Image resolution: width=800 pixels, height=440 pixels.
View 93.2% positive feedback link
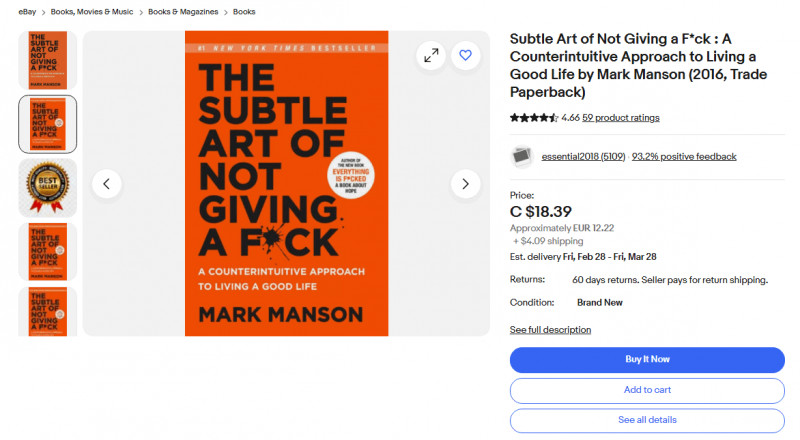[x=684, y=157]
